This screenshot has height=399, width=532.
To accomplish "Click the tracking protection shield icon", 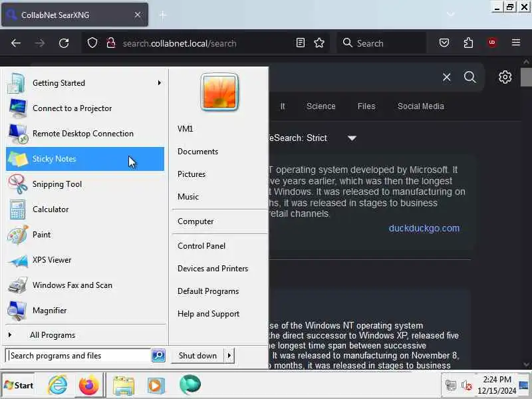I will [x=92, y=43].
